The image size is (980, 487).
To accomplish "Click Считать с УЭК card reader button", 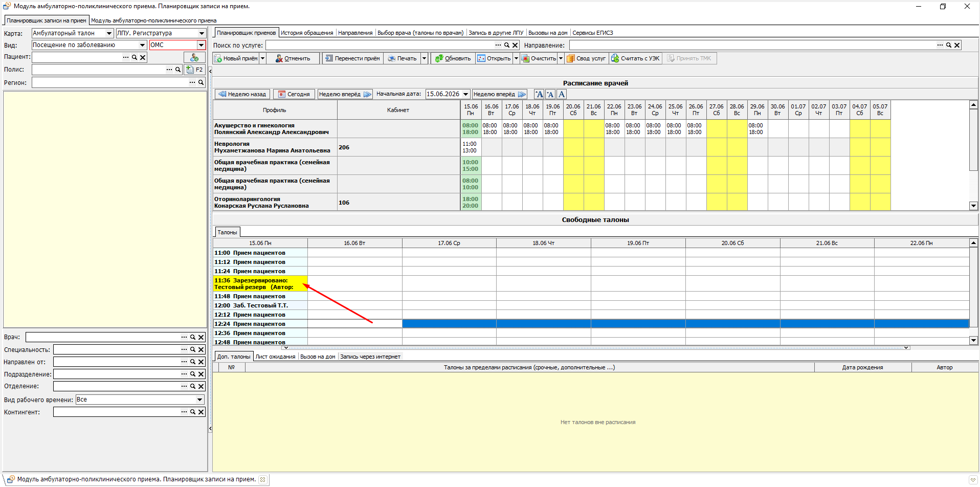I will click(x=635, y=58).
